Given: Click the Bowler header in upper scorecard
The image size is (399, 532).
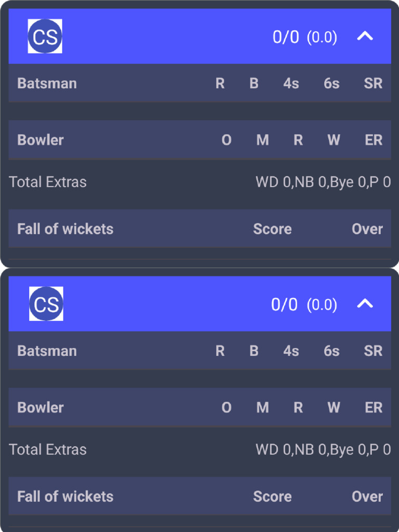Looking at the screenshot, I should (41, 140).
